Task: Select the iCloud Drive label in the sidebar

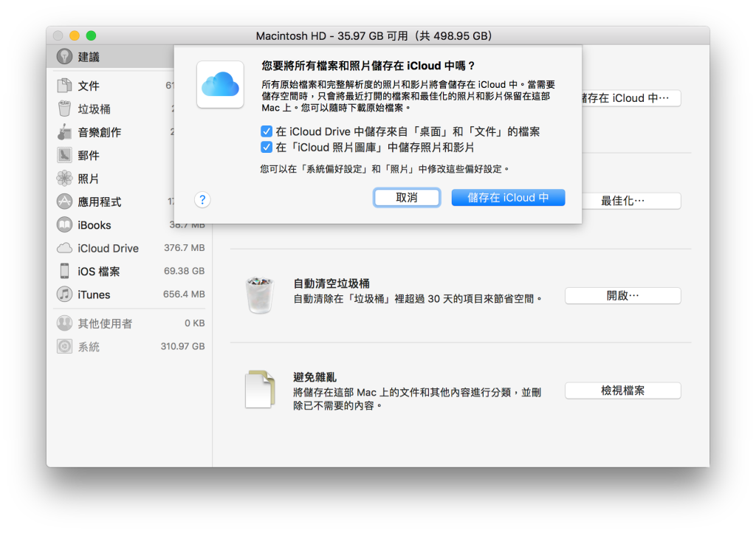Action: (x=108, y=248)
